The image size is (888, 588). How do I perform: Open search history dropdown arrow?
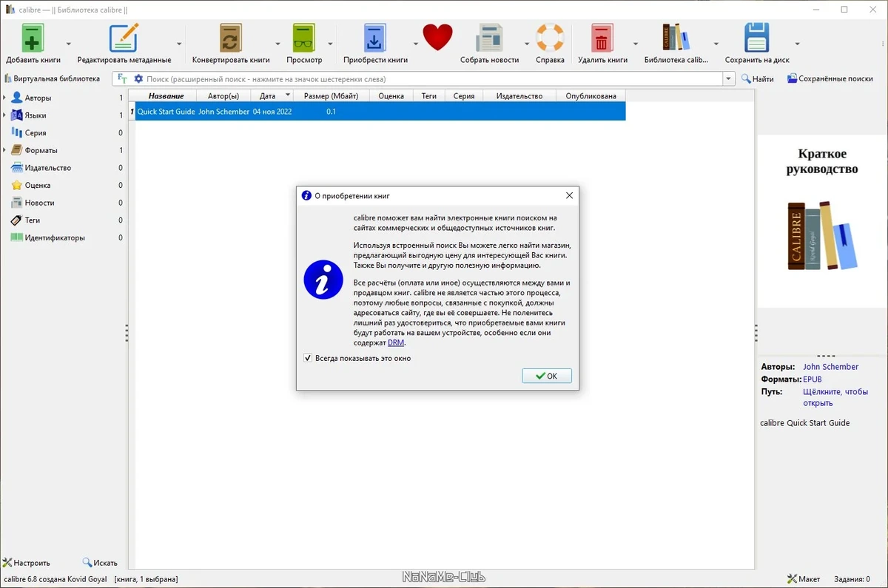click(x=729, y=78)
